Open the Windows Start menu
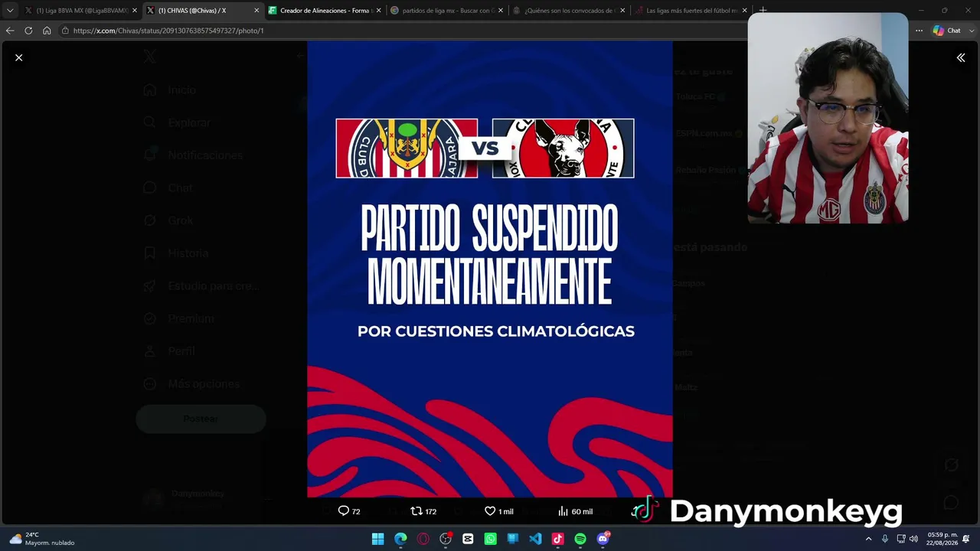Viewport: 980px width, 551px height. click(377, 539)
